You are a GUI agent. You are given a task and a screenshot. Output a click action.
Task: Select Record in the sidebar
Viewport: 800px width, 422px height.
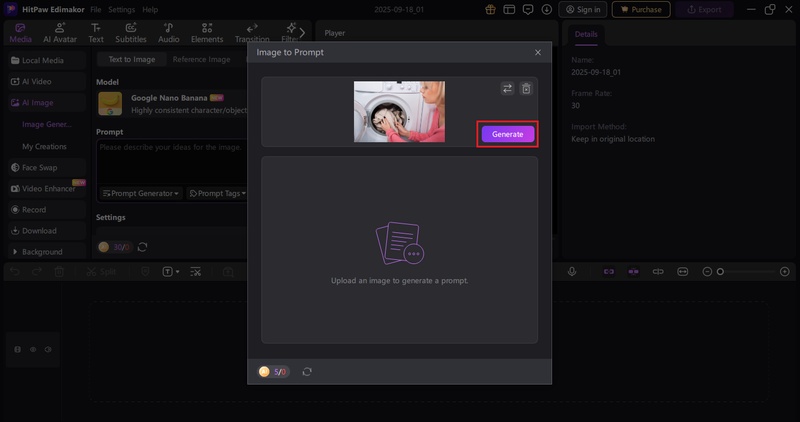47,210
